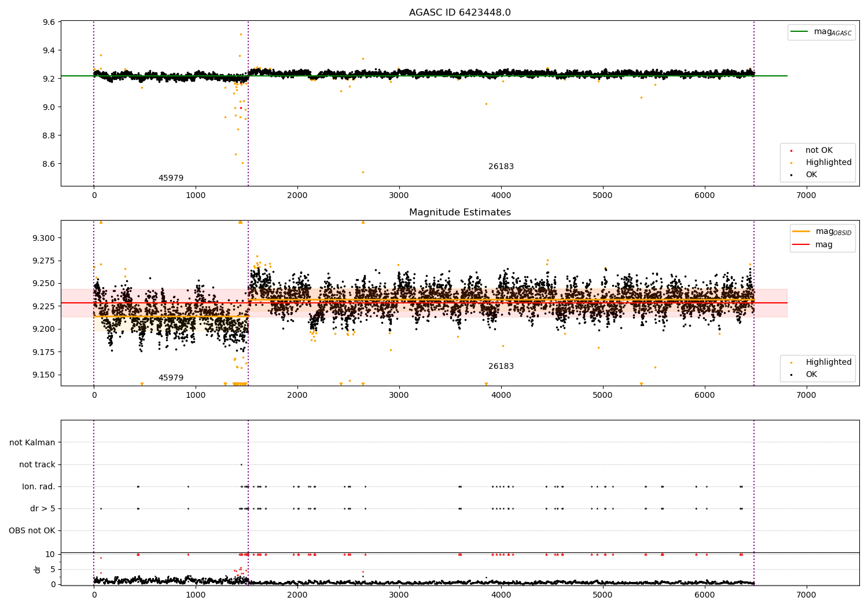The height and width of the screenshot is (608, 868).
Task: Click the "not track" row label
Action: [x=37, y=465]
